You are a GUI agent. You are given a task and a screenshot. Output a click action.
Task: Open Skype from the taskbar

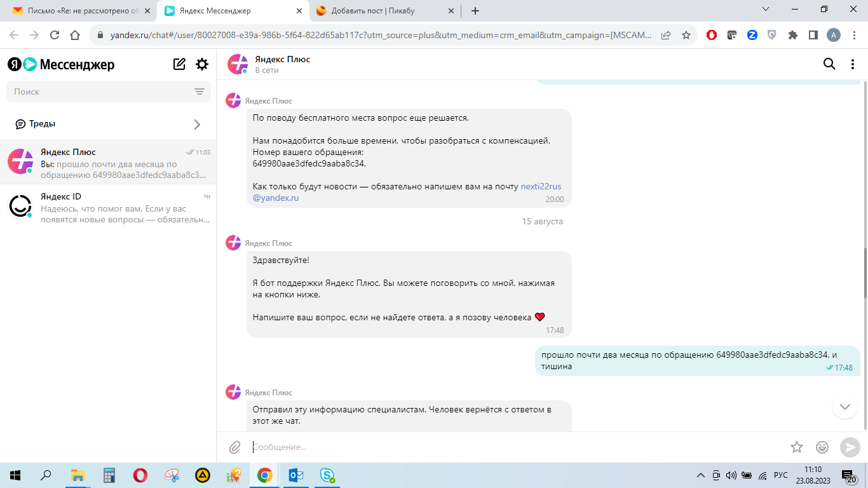tap(327, 475)
